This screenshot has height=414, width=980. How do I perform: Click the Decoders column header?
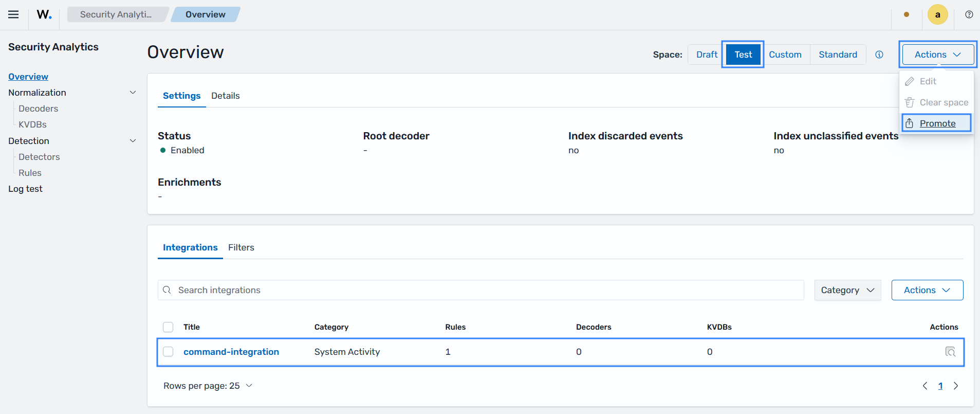tap(594, 327)
